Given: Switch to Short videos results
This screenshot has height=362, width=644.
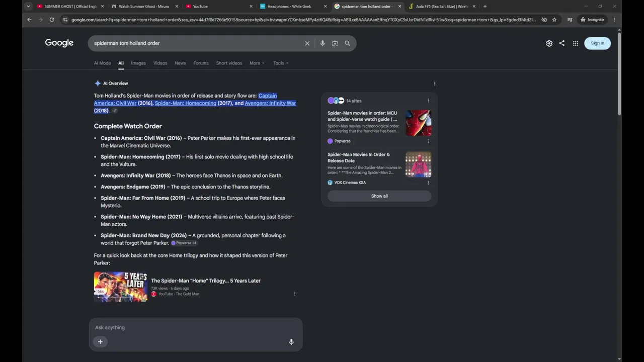Looking at the screenshot, I should tap(229, 63).
